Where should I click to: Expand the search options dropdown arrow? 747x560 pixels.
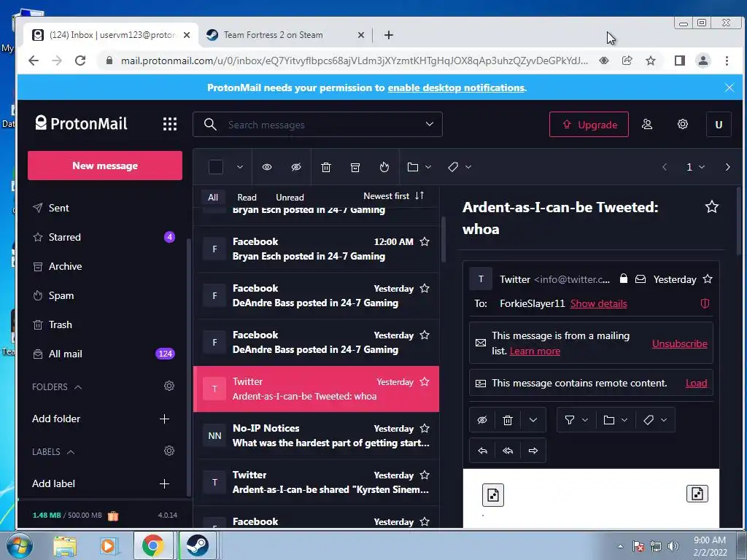429,124
